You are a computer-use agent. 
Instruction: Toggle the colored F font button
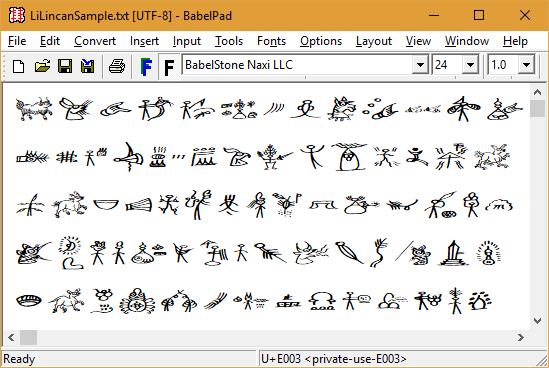(146, 67)
